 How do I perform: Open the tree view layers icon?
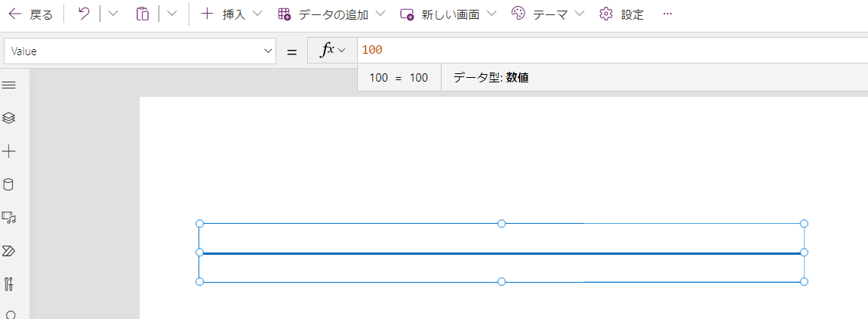pos(9,118)
